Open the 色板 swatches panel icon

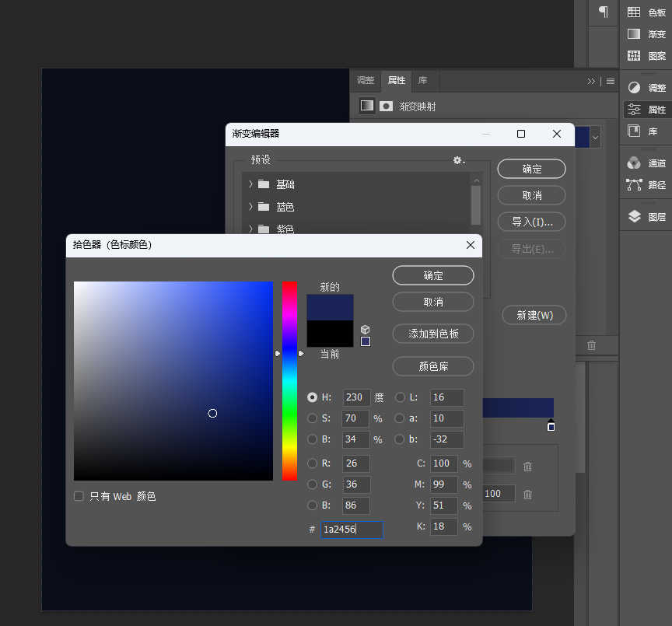[x=633, y=12]
